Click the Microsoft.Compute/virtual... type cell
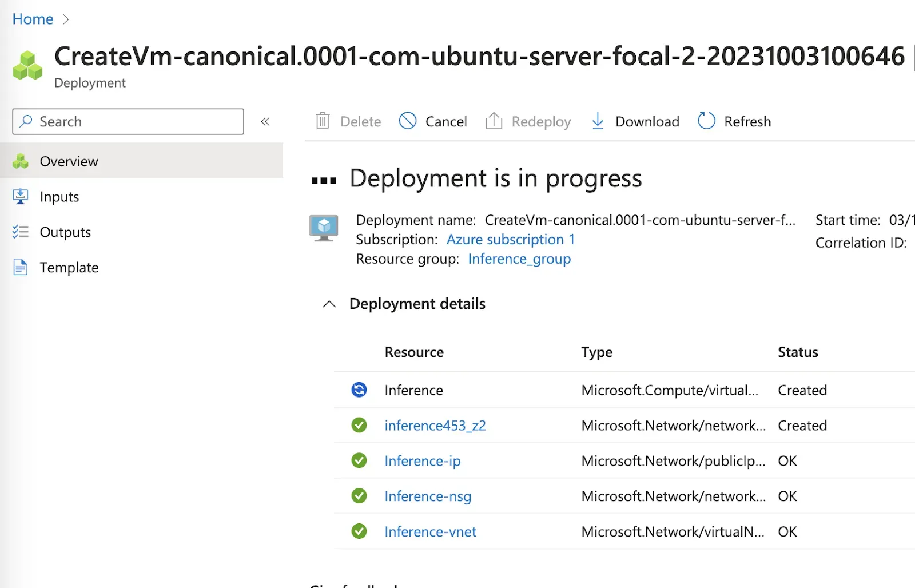 (x=670, y=390)
